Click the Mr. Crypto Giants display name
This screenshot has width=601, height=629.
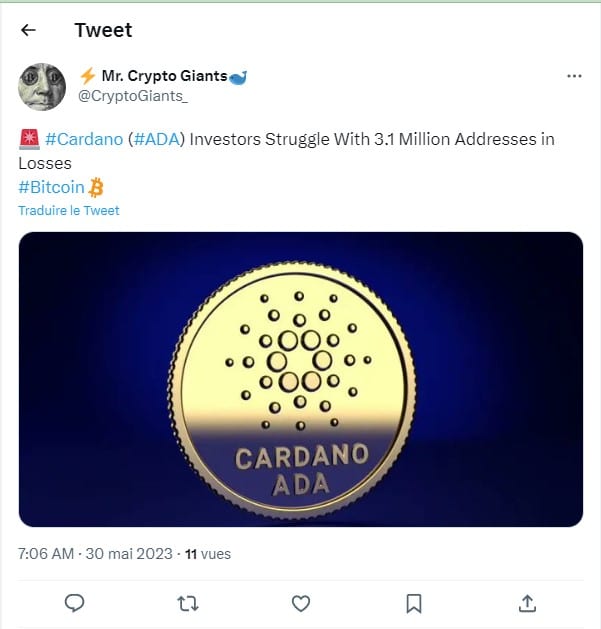click(165, 76)
